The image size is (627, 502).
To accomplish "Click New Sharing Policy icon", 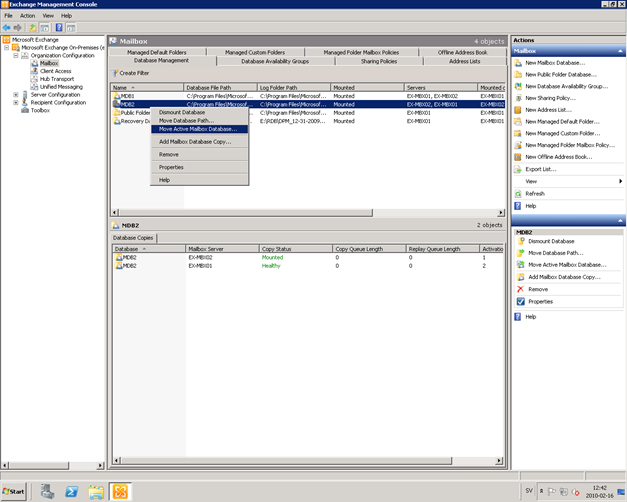I will 518,98.
